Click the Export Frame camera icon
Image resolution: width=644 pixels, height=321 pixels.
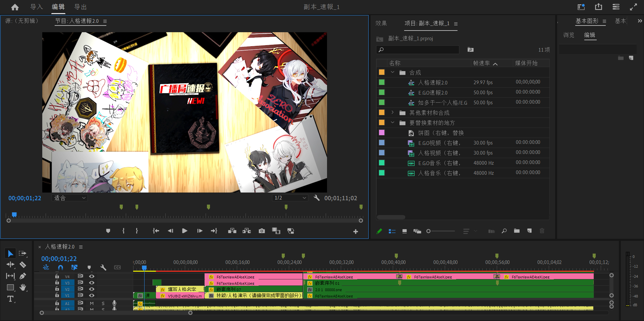pyautogui.click(x=262, y=231)
